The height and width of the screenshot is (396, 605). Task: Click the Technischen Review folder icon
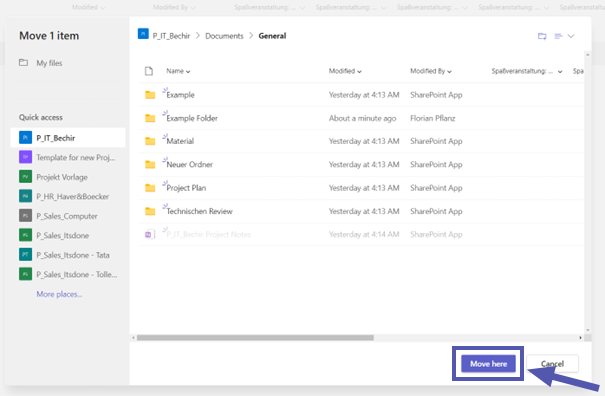[150, 211]
